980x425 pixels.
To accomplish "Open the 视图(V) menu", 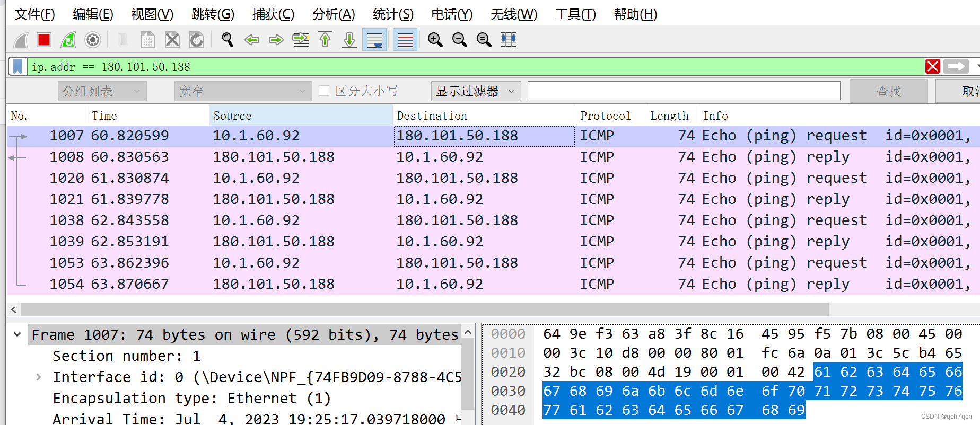I will 153,14.
